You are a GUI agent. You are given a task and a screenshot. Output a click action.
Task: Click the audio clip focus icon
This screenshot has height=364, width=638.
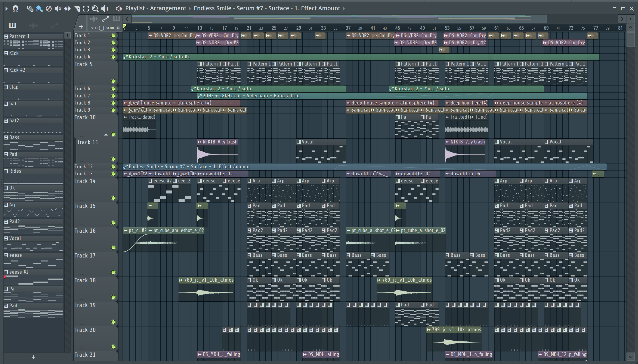tap(93, 19)
